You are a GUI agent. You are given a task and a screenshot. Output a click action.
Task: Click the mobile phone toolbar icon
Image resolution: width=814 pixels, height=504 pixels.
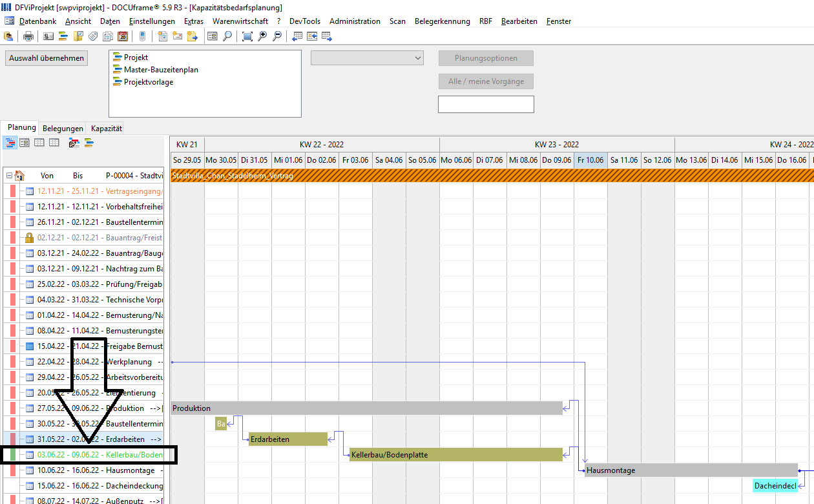(142, 36)
